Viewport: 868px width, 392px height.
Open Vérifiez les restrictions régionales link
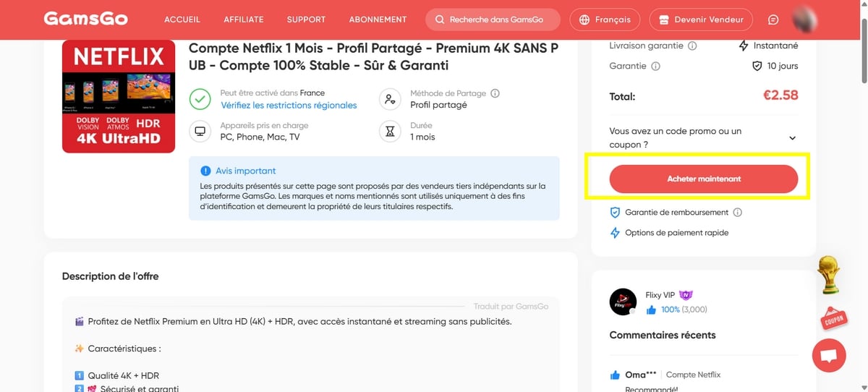click(289, 106)
